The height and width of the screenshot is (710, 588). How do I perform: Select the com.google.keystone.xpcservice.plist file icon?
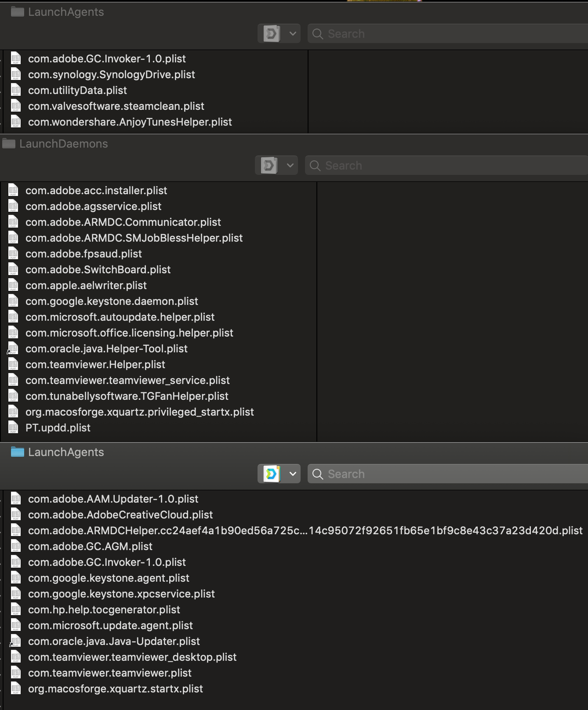pos(16,594)
